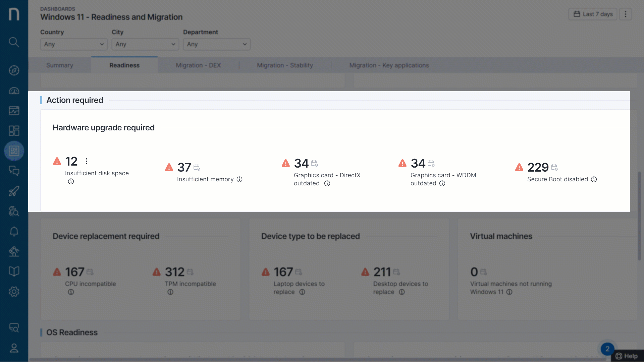Open dashboard options kebab menu at top right
This screenshot has height=362, width=644.
(625, 14)
